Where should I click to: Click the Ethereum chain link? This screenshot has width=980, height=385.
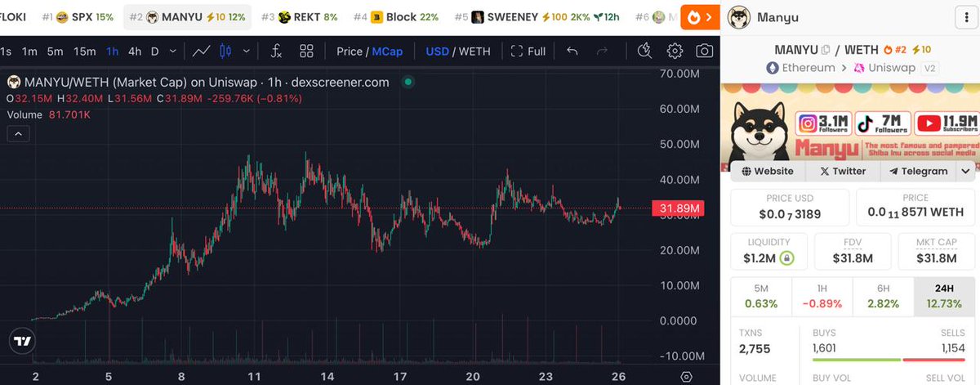click(x=800, y=68)
